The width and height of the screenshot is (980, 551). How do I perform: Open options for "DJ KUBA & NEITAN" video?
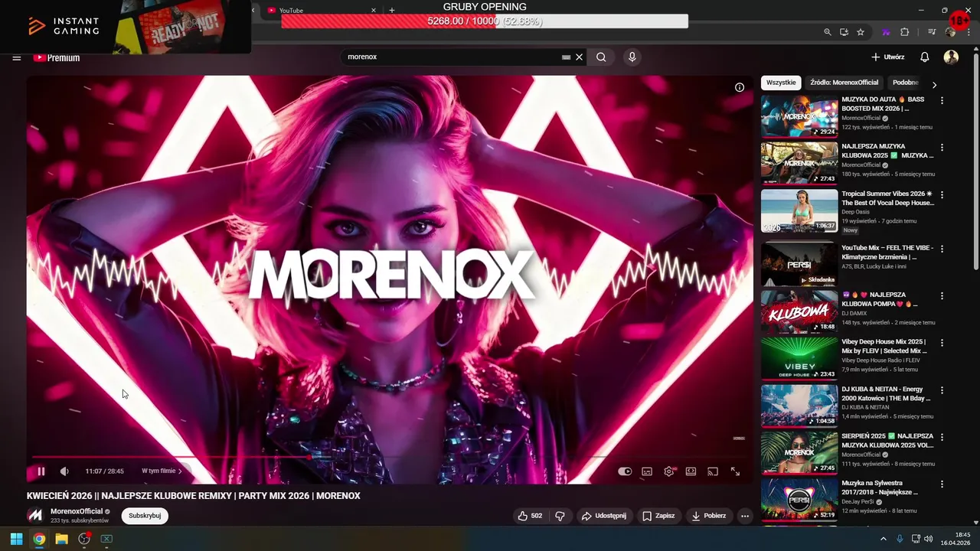click(x=942, y=390)
